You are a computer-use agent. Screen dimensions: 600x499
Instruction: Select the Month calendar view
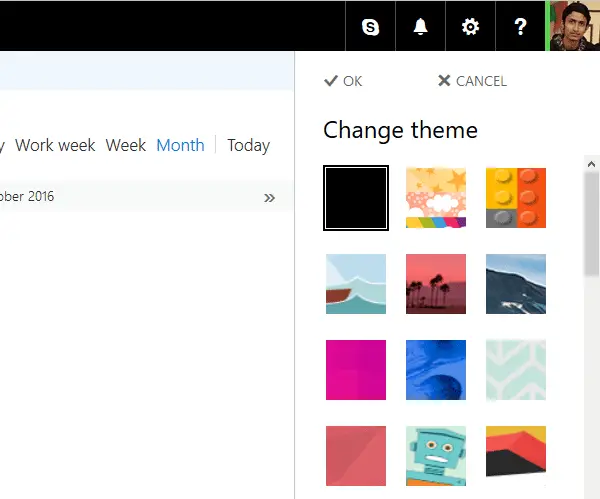tap(180, 145)
